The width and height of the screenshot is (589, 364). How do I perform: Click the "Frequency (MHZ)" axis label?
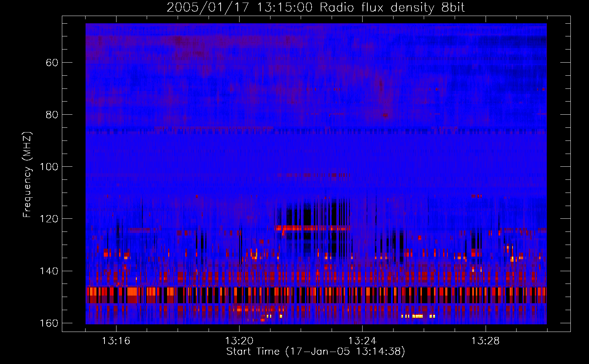coord(27,175)
